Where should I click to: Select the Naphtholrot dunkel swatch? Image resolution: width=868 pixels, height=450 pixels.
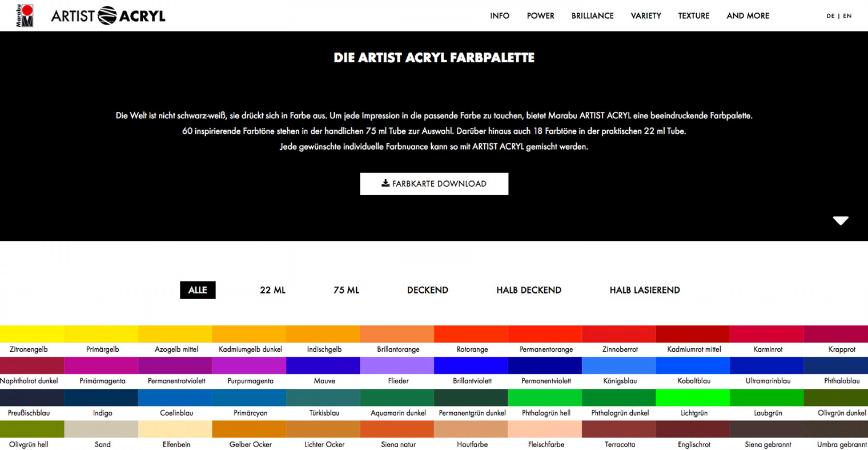coord(32,365)
